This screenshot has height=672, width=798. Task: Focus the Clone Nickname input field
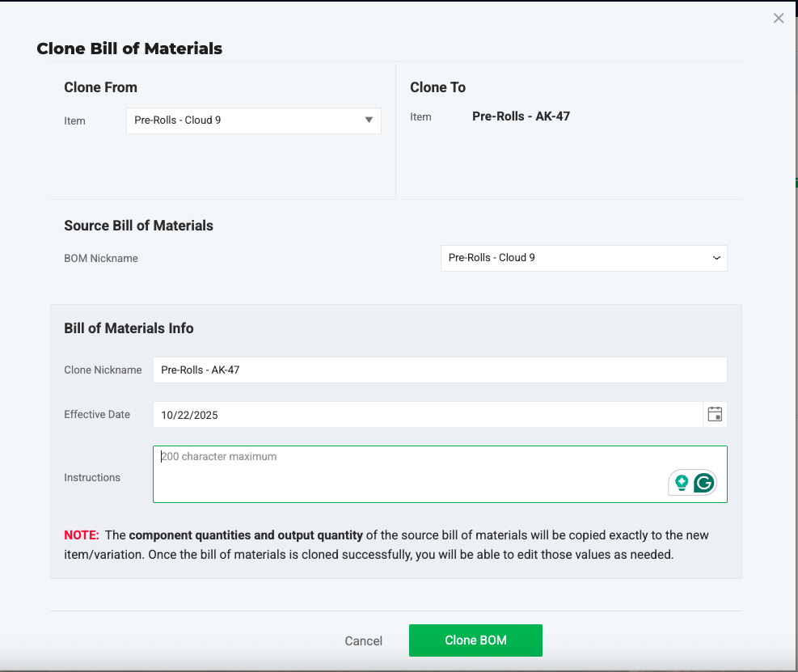(439, 370)
